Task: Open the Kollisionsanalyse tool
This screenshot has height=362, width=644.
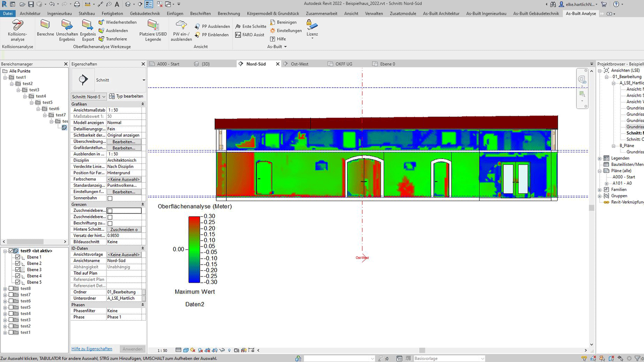Action: [17, 30]
